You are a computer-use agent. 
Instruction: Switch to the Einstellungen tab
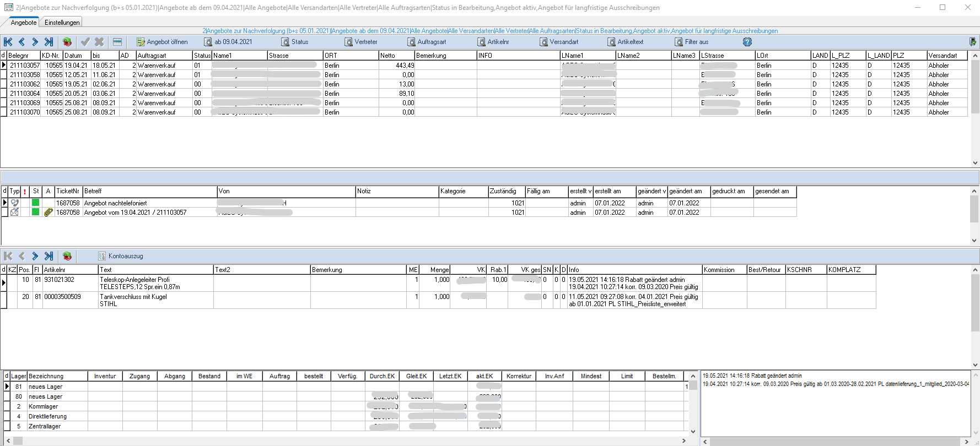pos(62,23)
